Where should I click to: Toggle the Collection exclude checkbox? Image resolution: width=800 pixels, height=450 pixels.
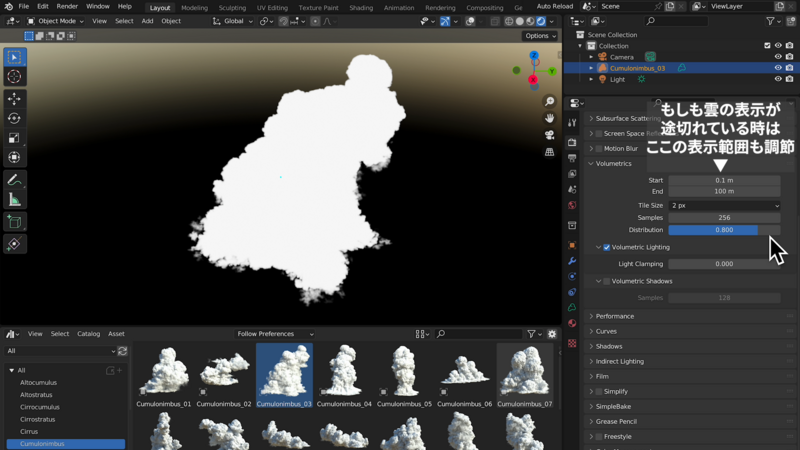[767, 45]
